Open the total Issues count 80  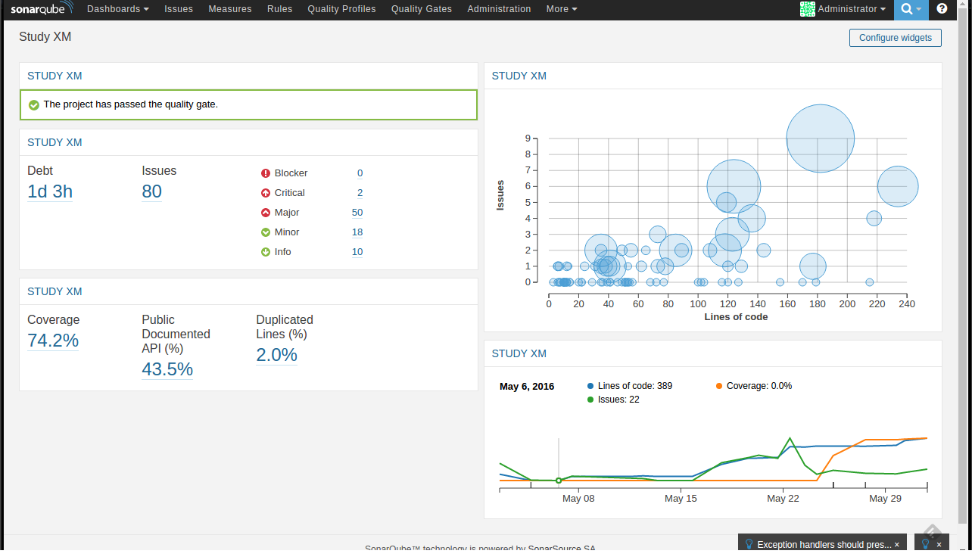tap(152, 191)
